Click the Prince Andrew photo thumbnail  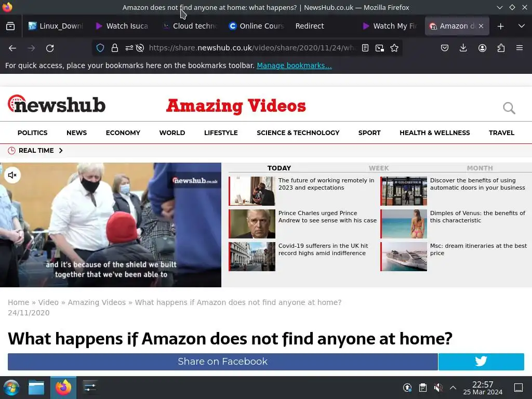tap(252, 223)
